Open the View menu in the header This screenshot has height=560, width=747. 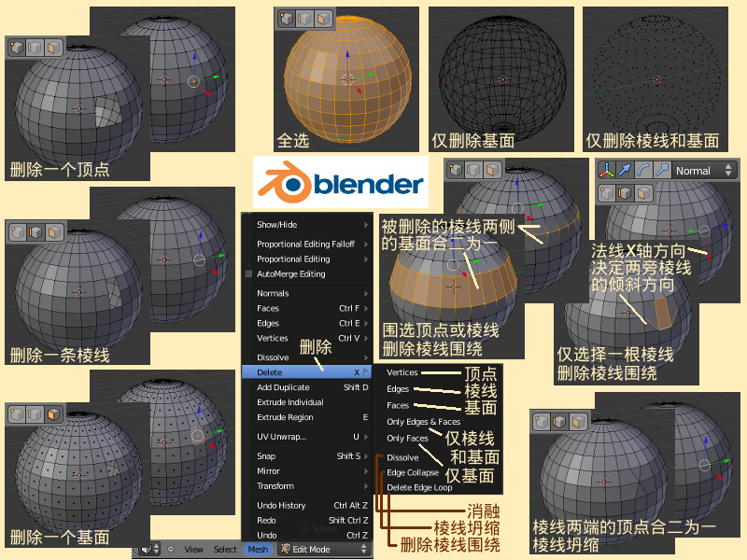193,549
